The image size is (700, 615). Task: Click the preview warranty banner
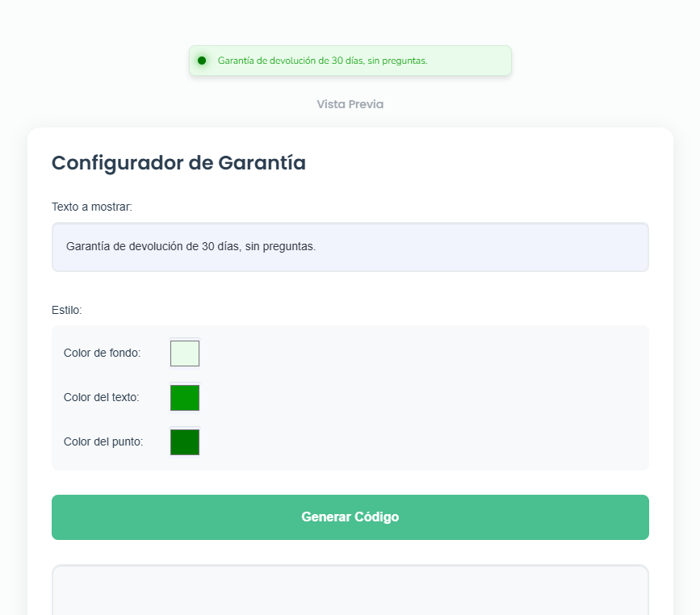click(350, 60)
